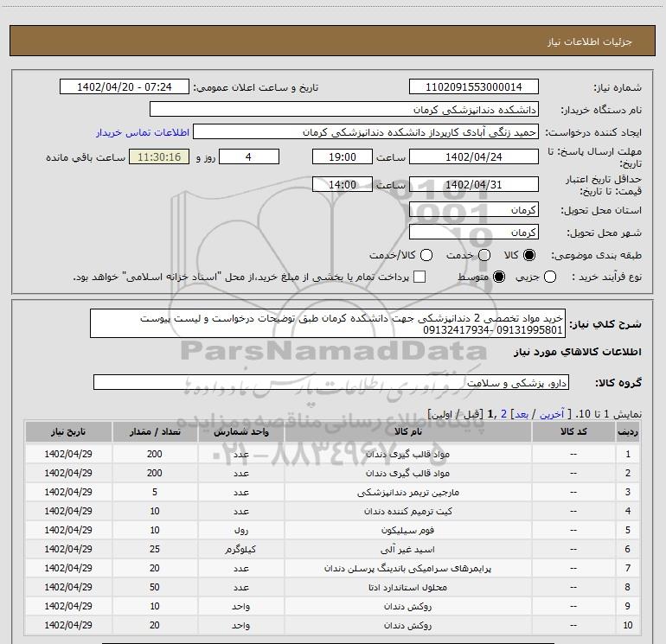Click the تعداد / مقدار column header

click(x=155, y=431)
